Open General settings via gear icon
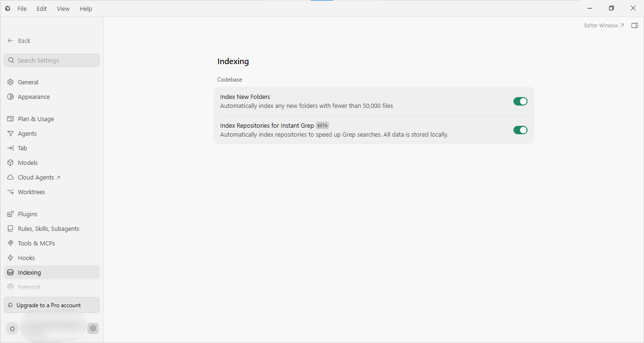Image resolution: width=644 pixels, height=343 pixels. click(x=10, y=82)
